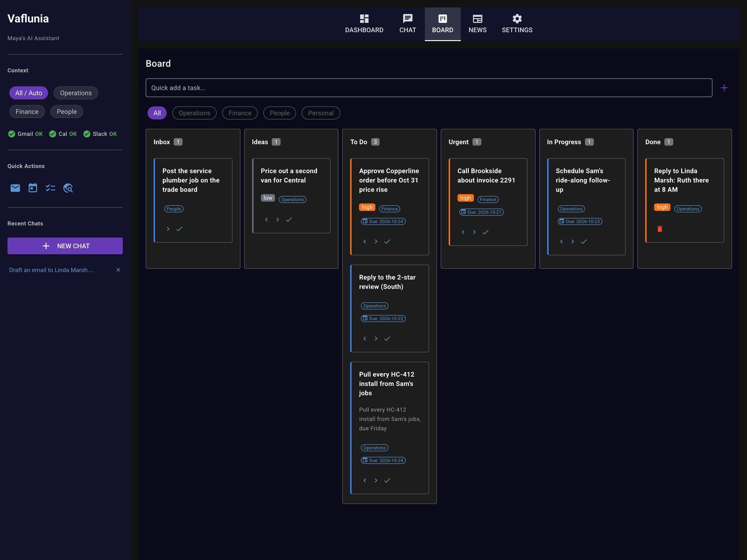Show All tasks on the board
The height and width of the screenshot is (560, 747).
click(157, 113)
